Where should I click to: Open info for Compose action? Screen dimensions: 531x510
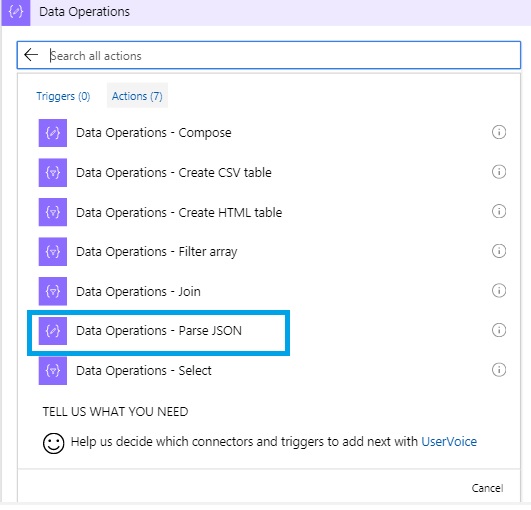499,132
